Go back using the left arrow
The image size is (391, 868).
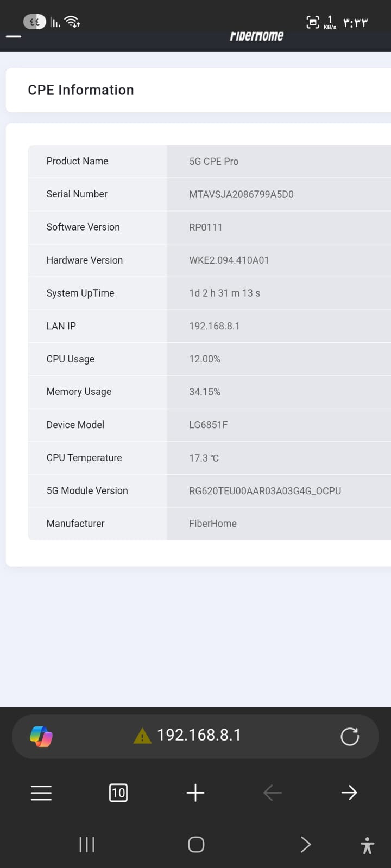pyautogui.click(x=272, y=793)
